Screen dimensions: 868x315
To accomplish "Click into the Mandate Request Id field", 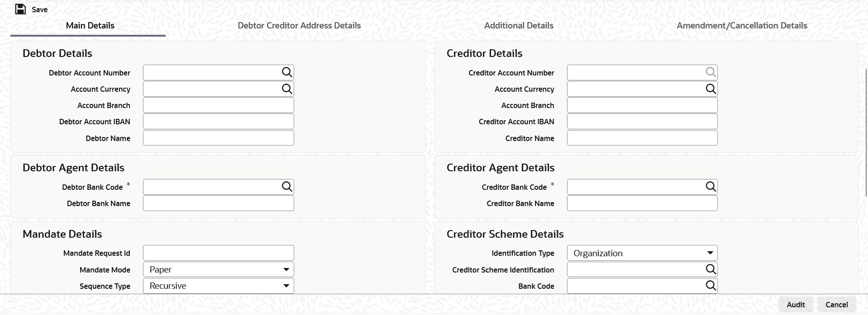I will 218,253.
